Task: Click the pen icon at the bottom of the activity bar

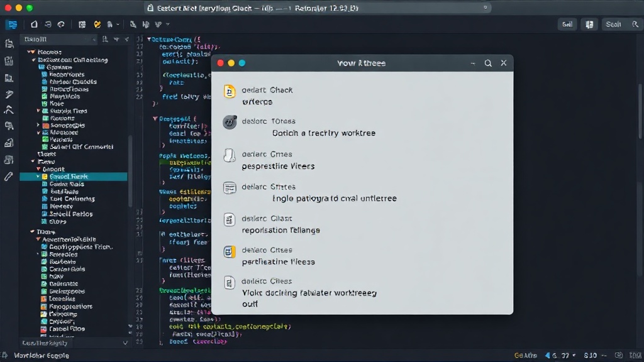Action: pyautogui.click(x=9, y=177)
